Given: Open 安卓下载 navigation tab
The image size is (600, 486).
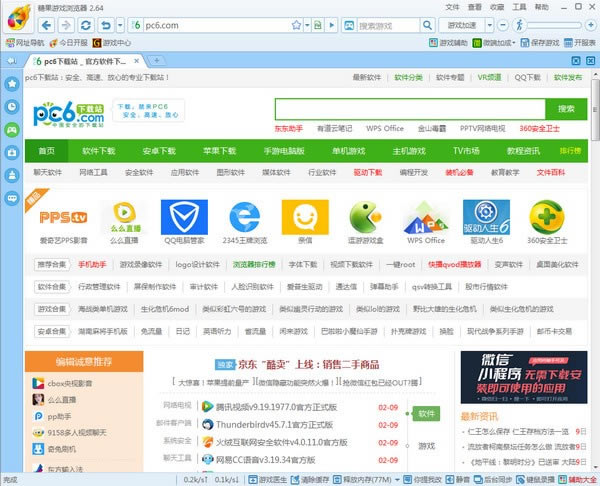Looking at the screenshot, I should pyautogui.click(x=159, y=151).
